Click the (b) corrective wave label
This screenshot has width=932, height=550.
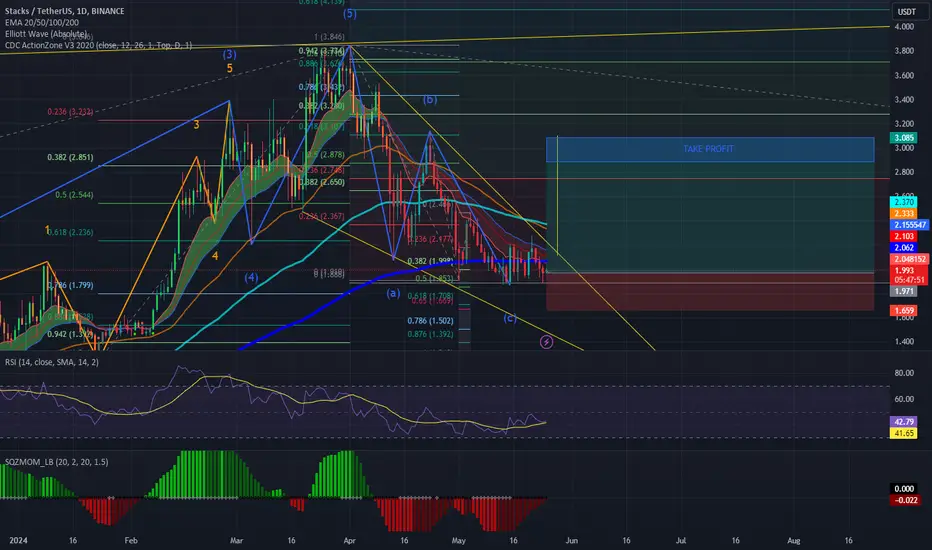point(430,99)
